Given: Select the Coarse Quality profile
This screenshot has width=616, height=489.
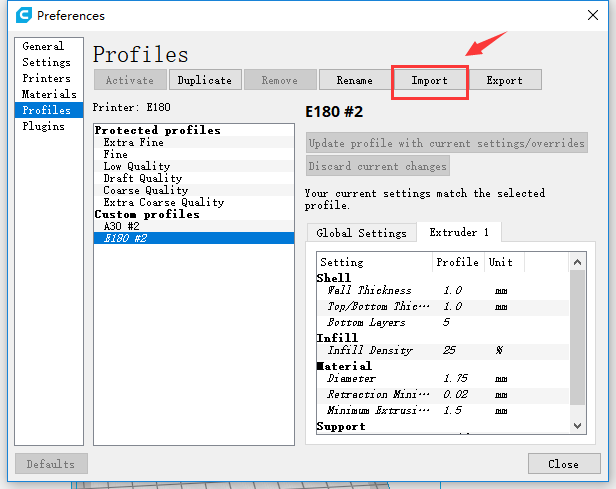Looking at the screenshot, I should 194,190.
